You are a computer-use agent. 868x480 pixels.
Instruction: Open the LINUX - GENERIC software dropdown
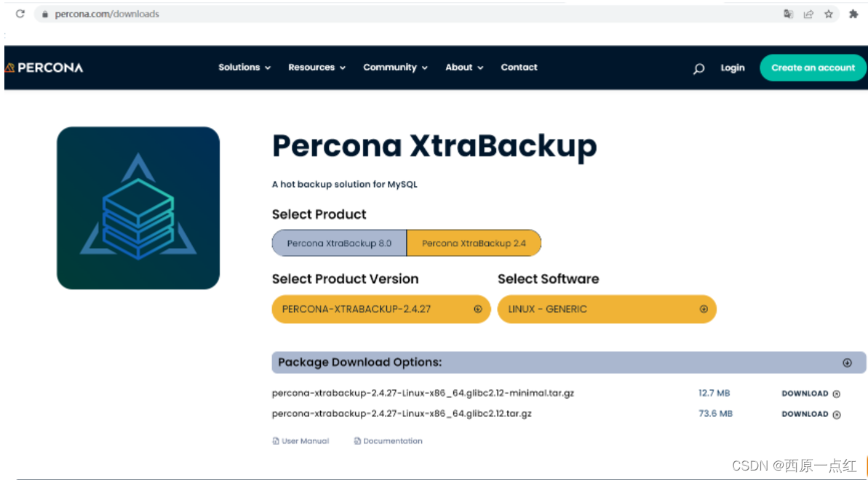[x=607, y=309]
